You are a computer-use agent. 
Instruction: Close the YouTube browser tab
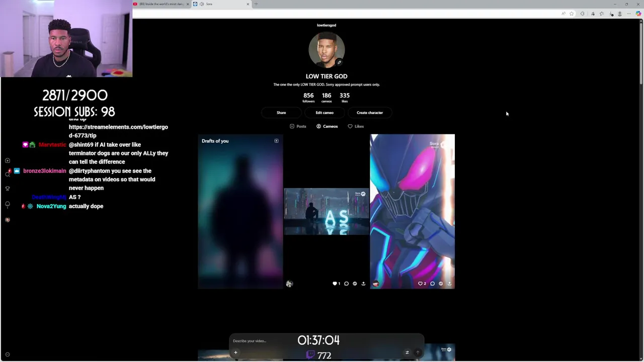pyautogui.click(x=188, y=4)
